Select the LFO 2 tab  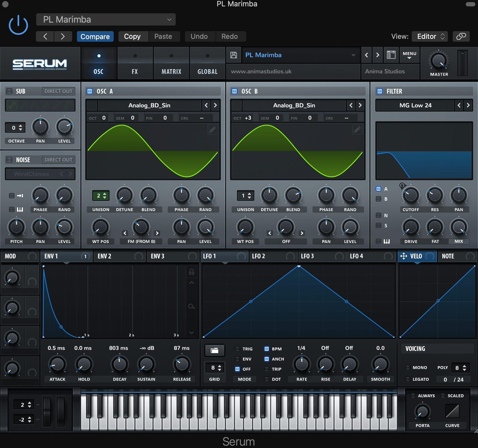click(273, 256)
